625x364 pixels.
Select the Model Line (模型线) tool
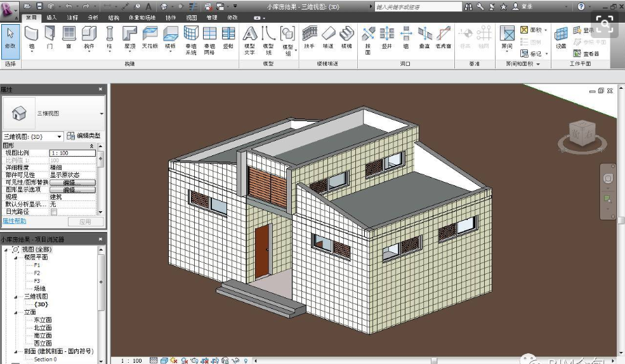[x=268, y=40]
